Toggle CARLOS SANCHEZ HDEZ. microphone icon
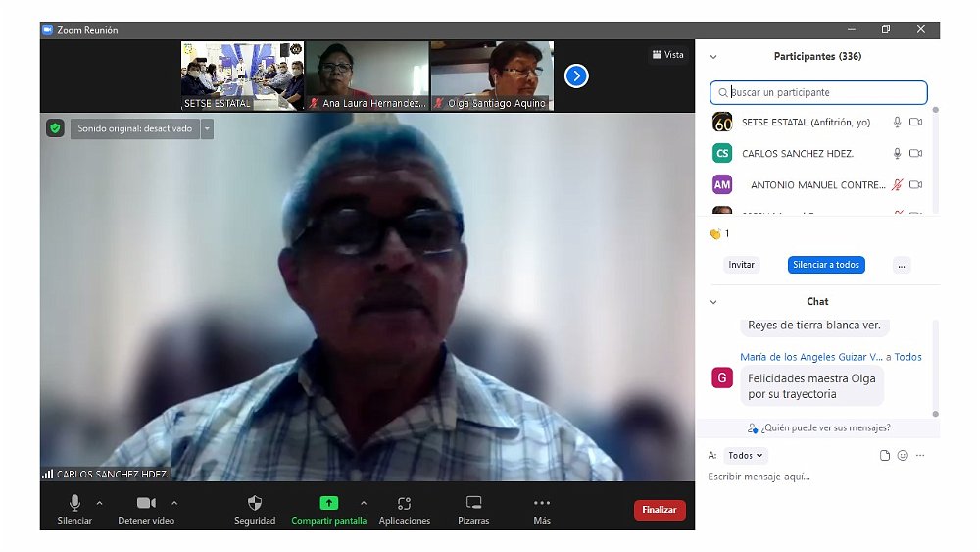 coord(896,154)
